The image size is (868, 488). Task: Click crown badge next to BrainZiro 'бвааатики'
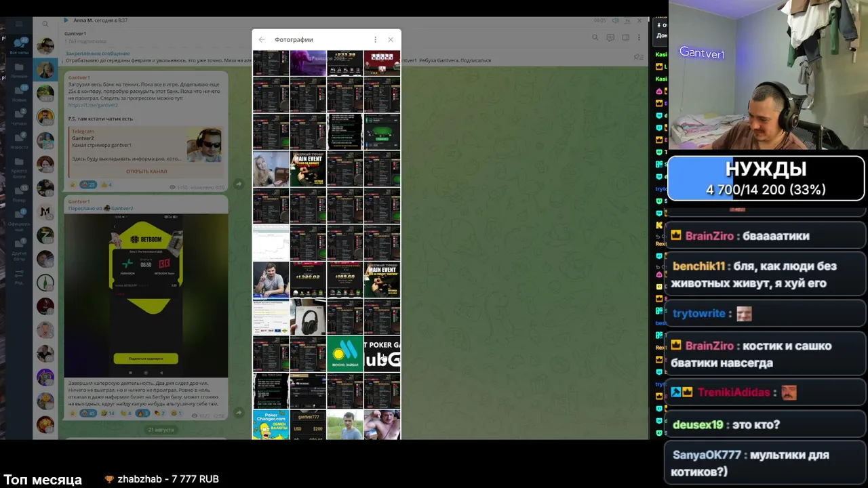(676, 236)
